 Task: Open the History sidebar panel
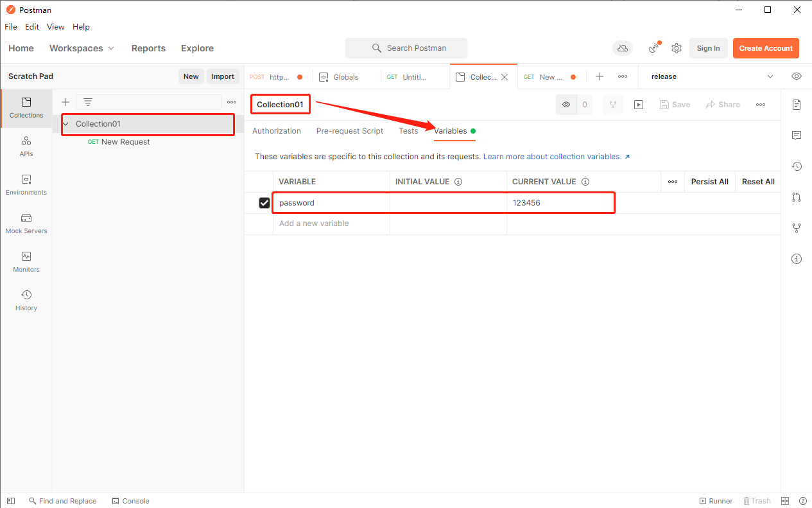click(26, 300)
